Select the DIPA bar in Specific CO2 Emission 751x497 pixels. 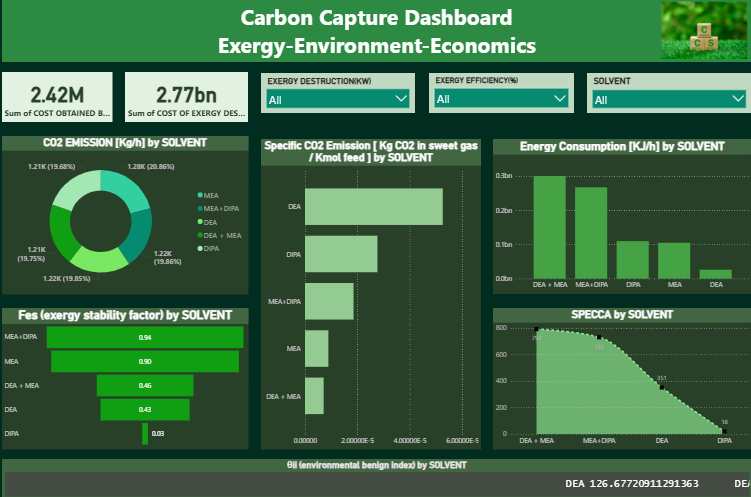coord(341,254)
